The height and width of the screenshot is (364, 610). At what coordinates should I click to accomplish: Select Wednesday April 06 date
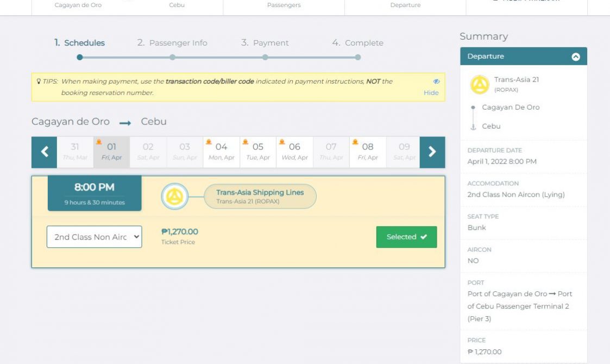[x=294, y=152]
